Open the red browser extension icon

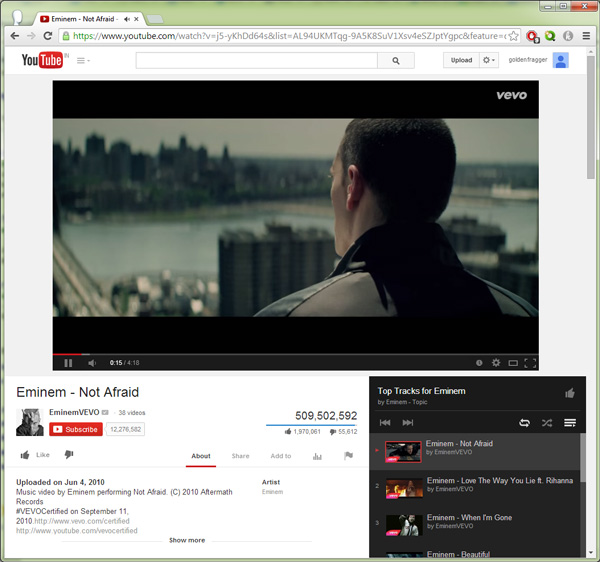click(532, 36)
